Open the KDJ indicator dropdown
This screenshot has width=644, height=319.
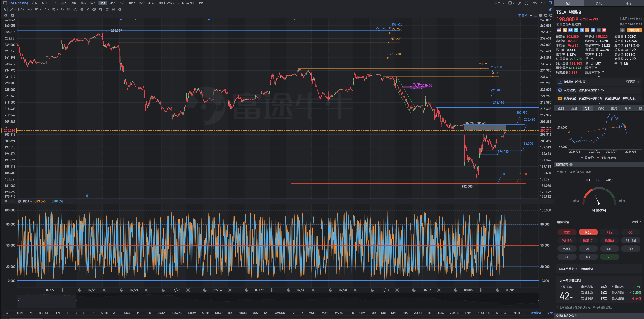[27, 202]
